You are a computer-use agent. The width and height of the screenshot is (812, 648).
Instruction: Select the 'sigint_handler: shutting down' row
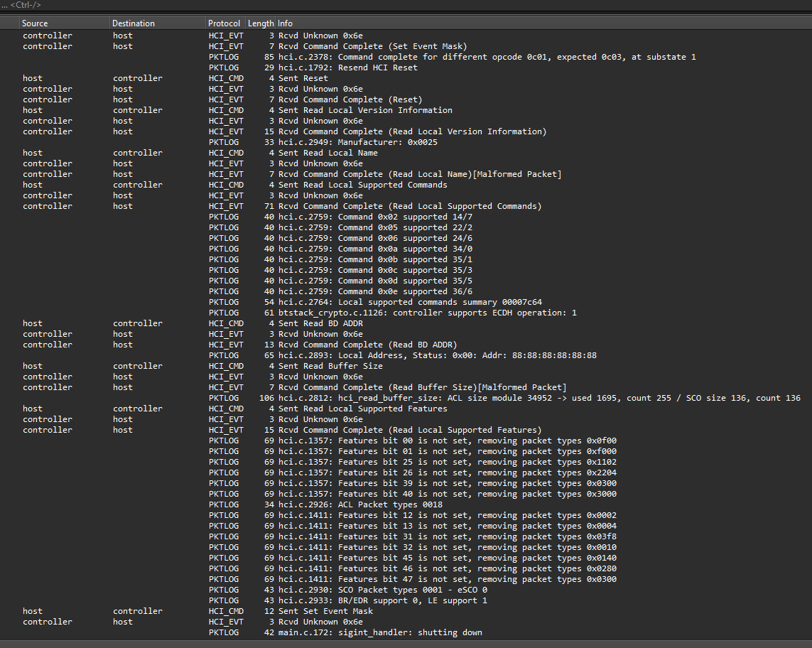pos(380,632)
